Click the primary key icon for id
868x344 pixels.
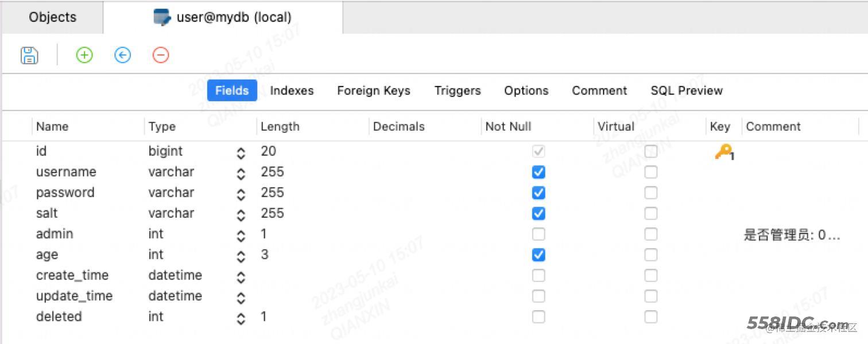coord(723,152)
